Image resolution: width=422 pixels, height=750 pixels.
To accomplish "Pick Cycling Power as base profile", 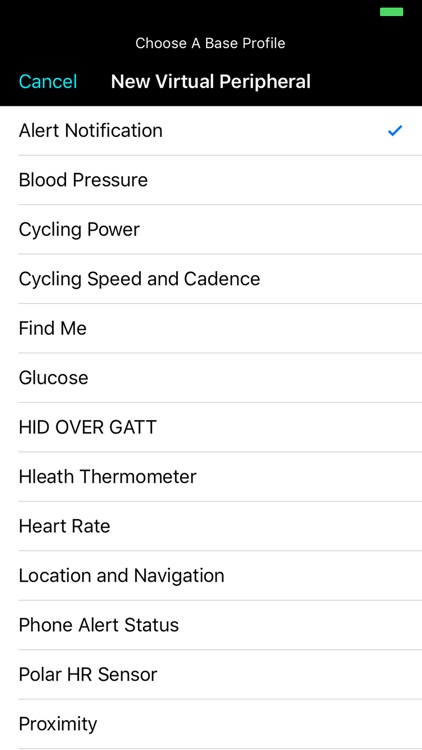I will pyautogui.click(x=211, y=230).
